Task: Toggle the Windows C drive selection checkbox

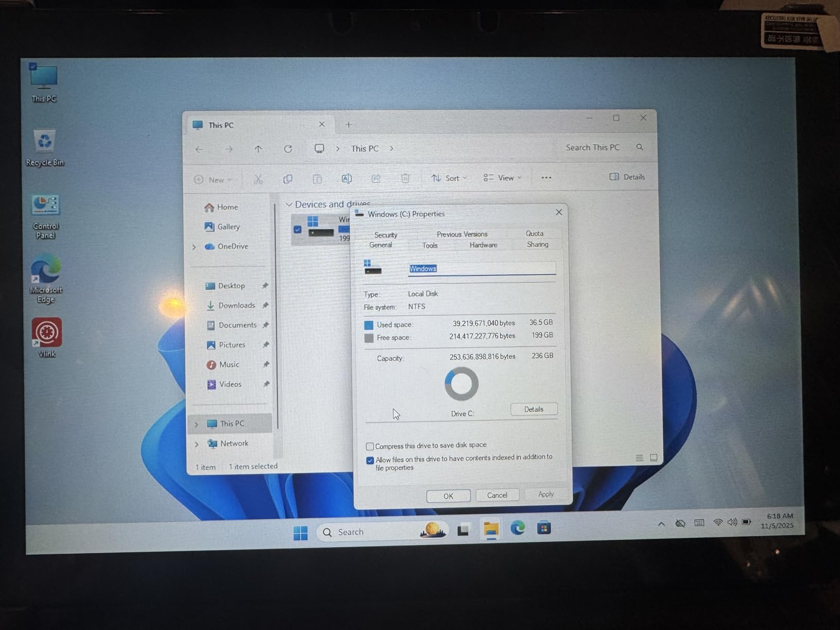Action: tap(297, 230)
